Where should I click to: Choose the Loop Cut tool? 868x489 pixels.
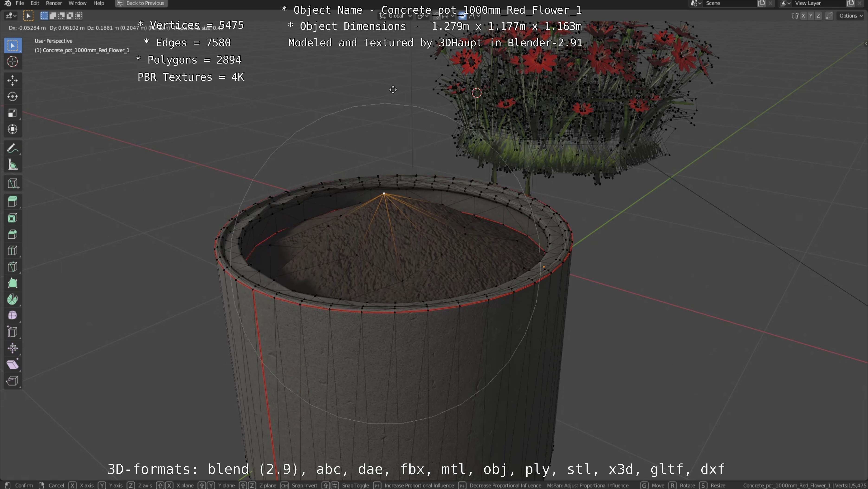(x=13, y=250)
